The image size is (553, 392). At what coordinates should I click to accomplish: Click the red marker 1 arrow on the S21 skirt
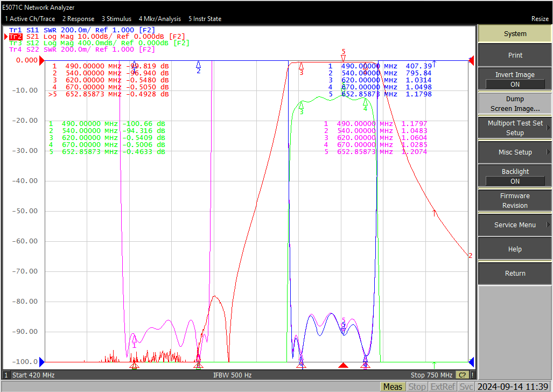pyautogui.click(x=435, y=213)
